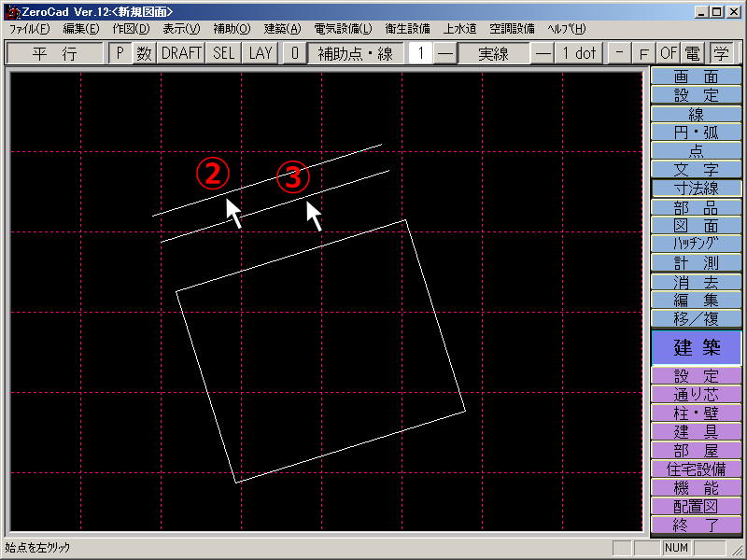Toggle the F toolbar button
The width and height of the screenshot is (747, 560).
tap(643, 53)
